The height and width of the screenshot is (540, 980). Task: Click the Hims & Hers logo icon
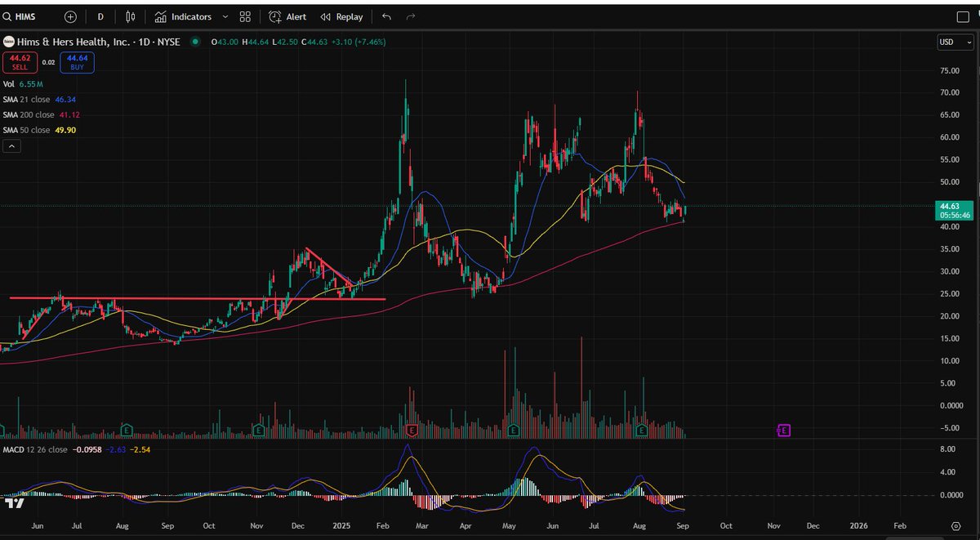[8, 42]
